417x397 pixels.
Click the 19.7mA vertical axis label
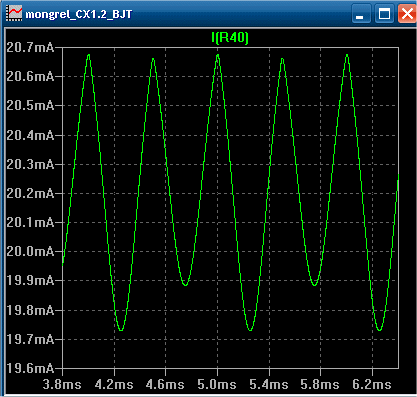30,339
